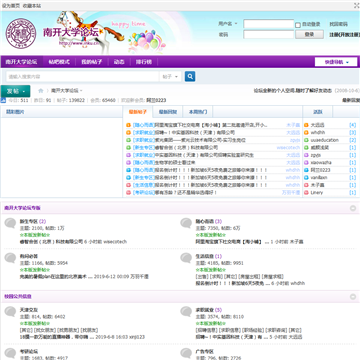The image size is (360, 360).
Task: Click green rank icon beside uuaeducation
Action: click(306, 140)
